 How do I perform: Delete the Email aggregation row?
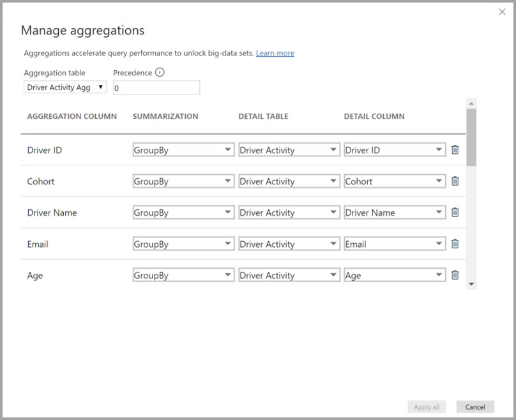coord(455,243)
